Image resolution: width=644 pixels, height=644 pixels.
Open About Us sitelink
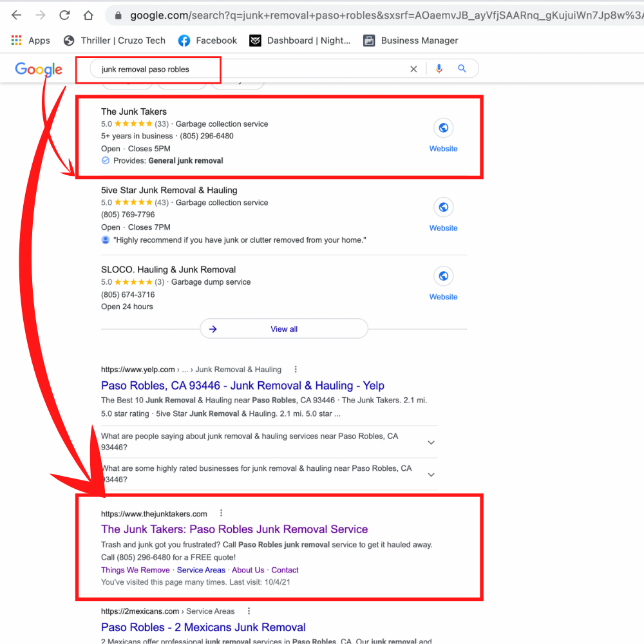click(248, 570)
